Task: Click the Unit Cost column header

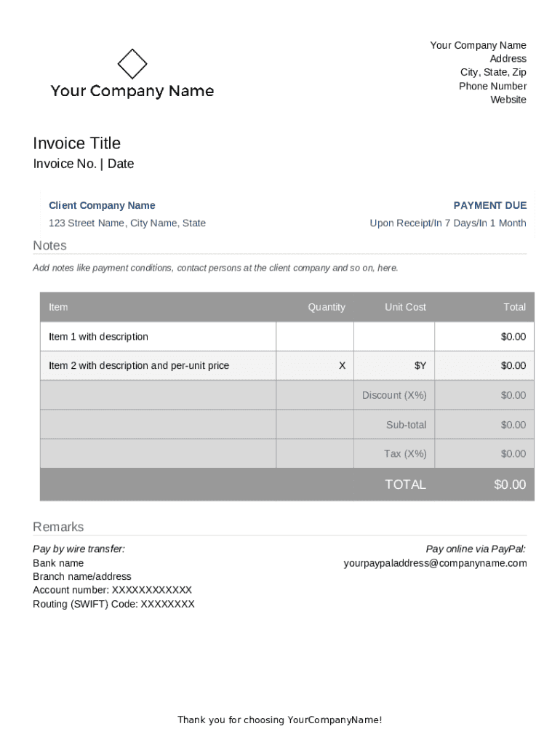Action: coord(405,307)
